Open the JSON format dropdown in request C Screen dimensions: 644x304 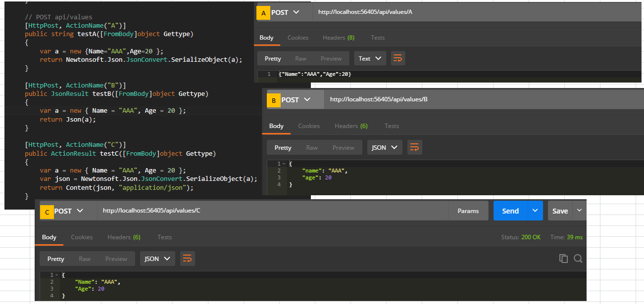point(157,259)
